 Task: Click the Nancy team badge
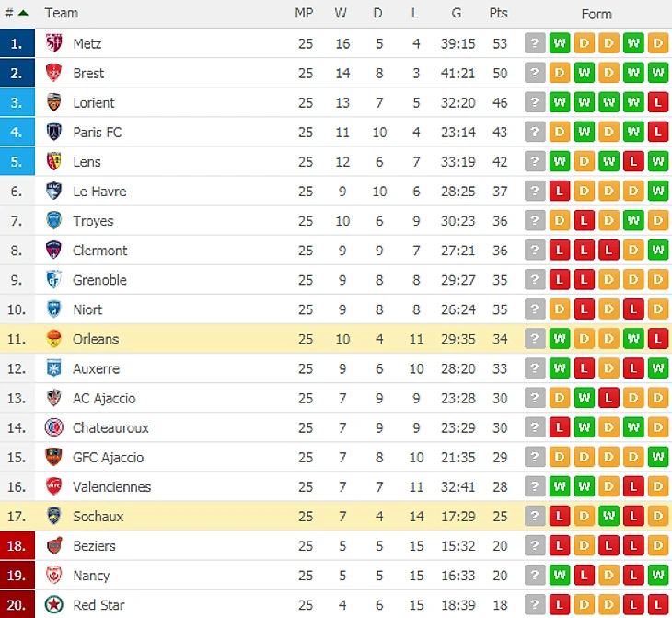[x=53, y=575]
